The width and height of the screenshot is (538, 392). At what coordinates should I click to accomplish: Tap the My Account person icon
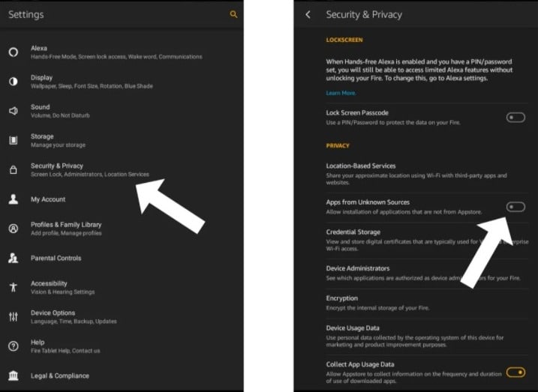13,199
